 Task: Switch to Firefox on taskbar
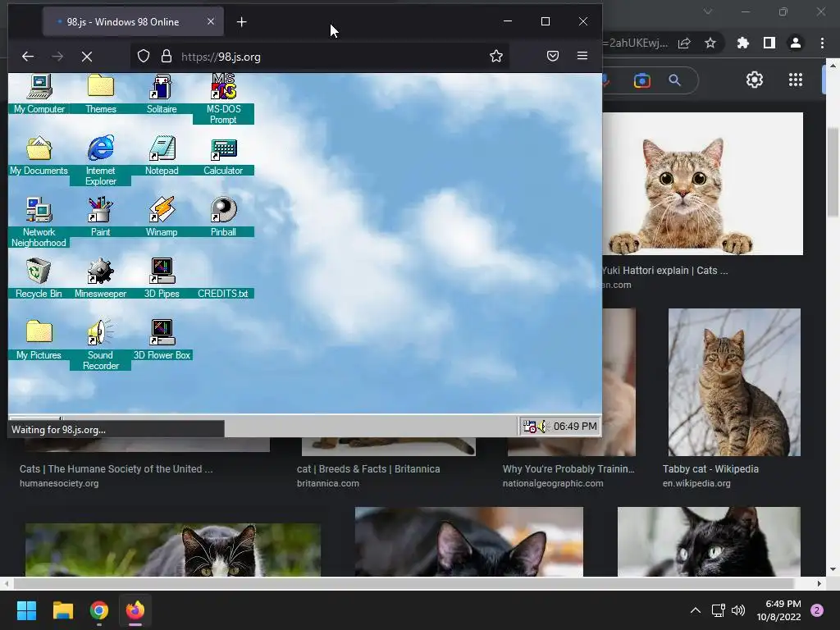point(135,610)
